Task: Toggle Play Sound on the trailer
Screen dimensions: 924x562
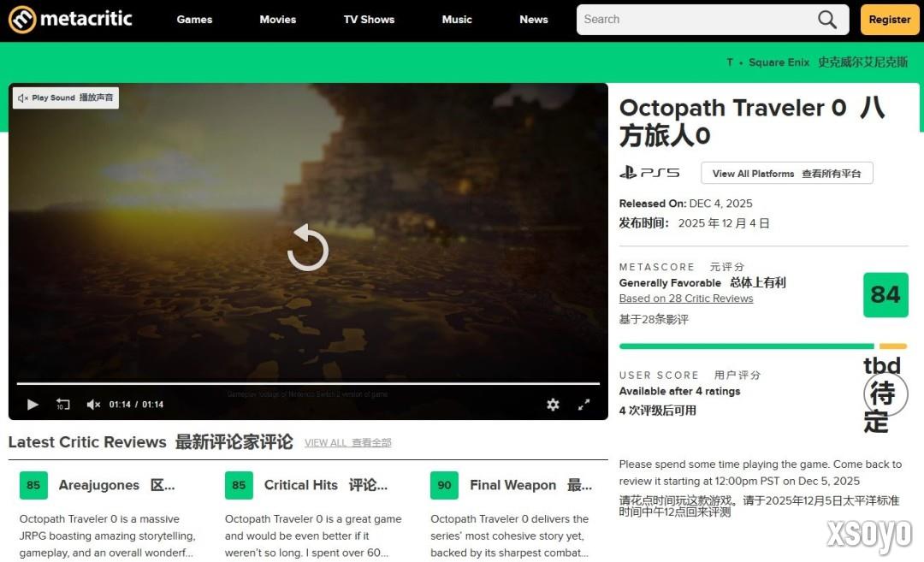Action: (x=64, y=98)
